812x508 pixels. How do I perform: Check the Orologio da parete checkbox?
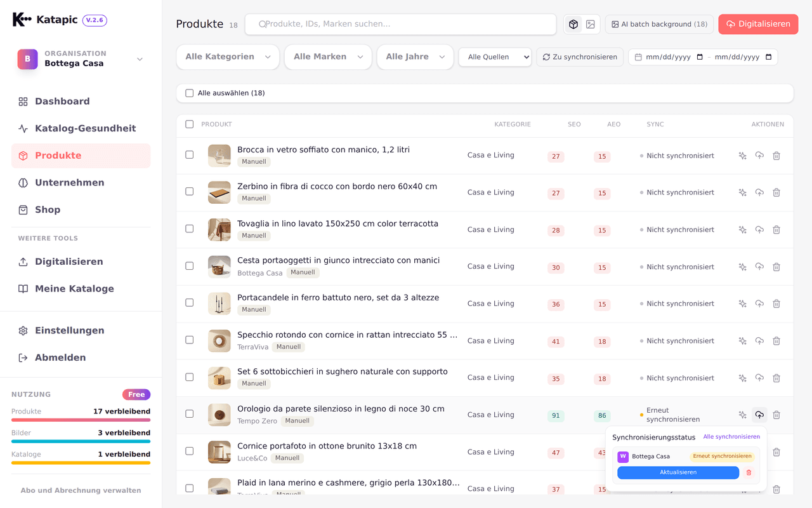189,414
